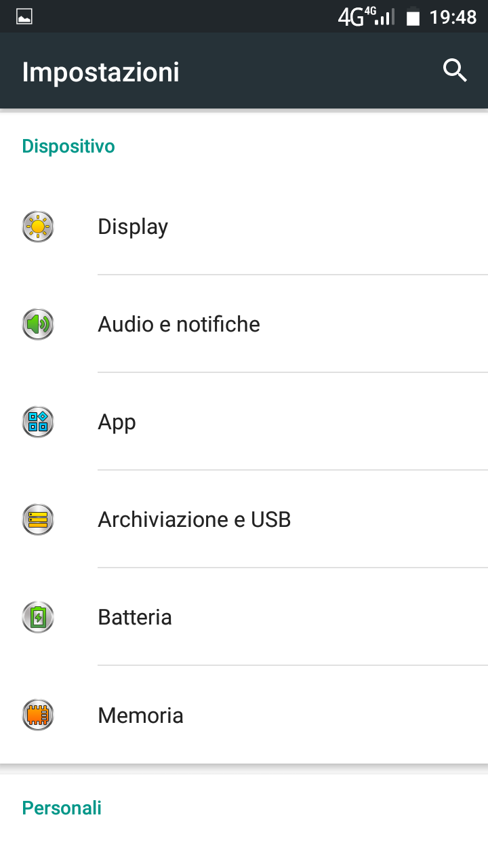The width and height of the screenshot is (488, 868).
Task: Tap the picture notification icon in status bar
Action: [24, 17]
